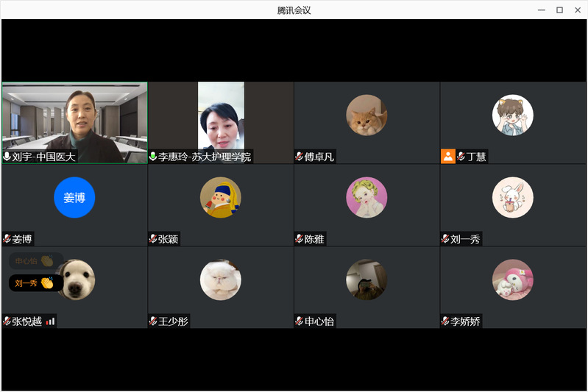Click the muted microphone icon beside 李娇娇

(x=446, y=321)
